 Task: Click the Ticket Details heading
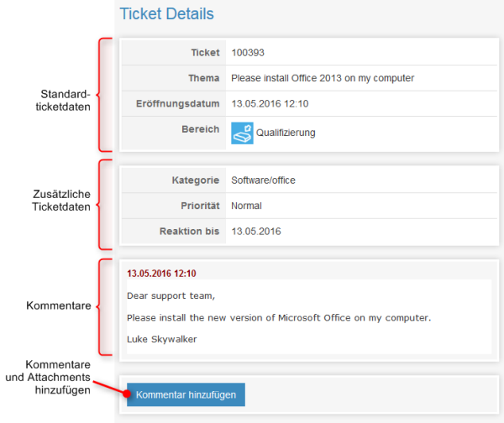point(166,14)
